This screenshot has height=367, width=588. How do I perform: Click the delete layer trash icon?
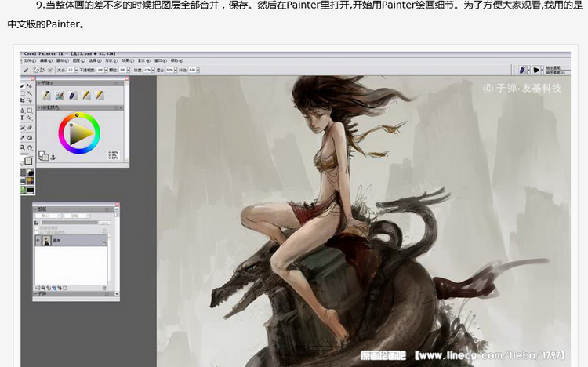103,288
